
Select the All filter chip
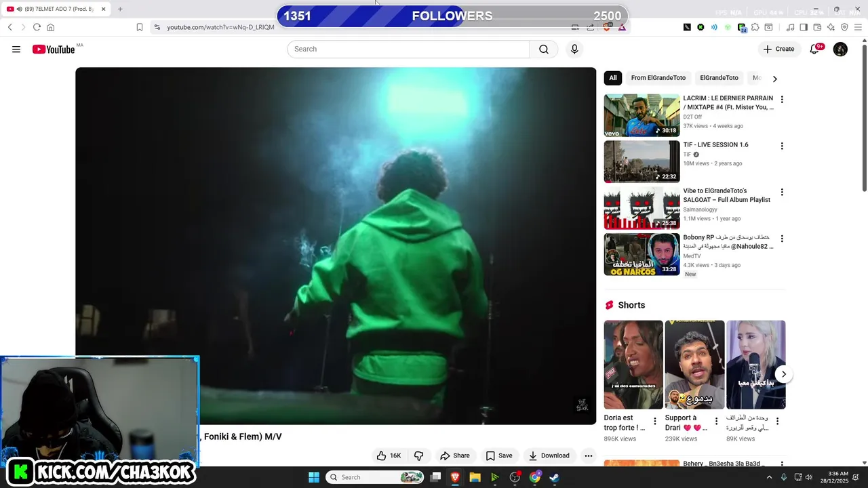coord(613,78)
